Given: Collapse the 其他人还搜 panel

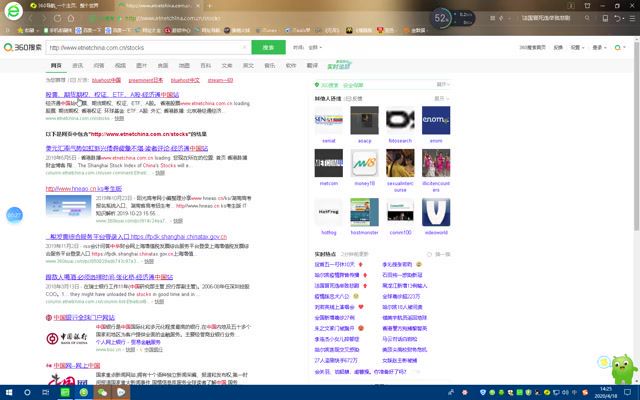Looking at the screenshot, I should pyautogui.click(x=442, y=98).
